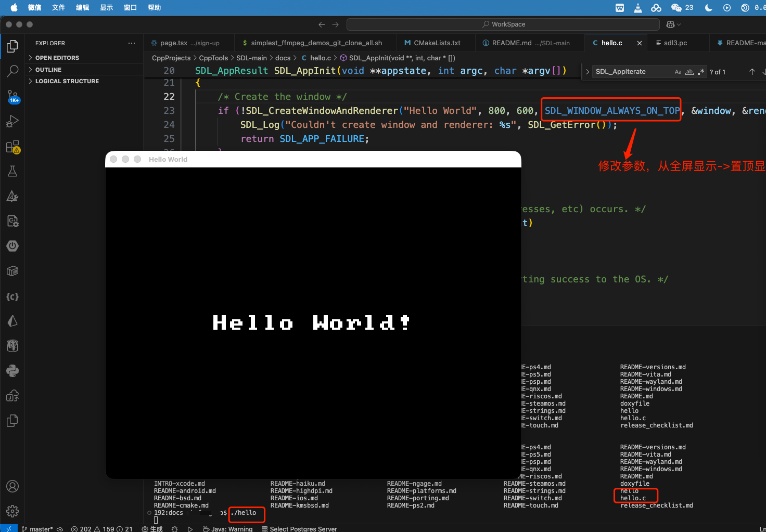Open the Testing flask view
766x532 pixels.
tap(12, 171)
